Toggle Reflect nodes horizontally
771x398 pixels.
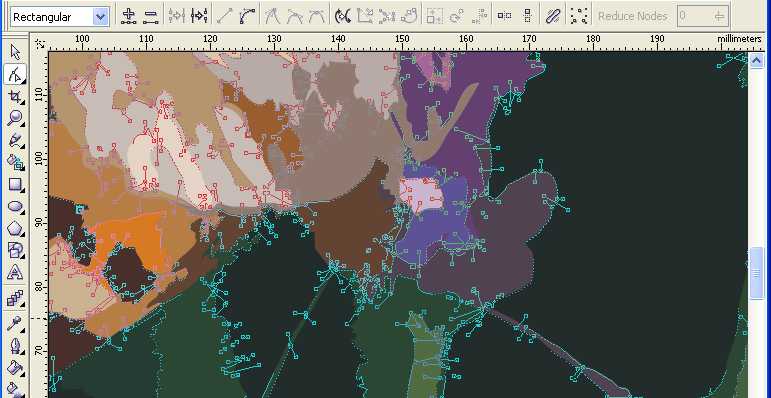click(504, 16)
